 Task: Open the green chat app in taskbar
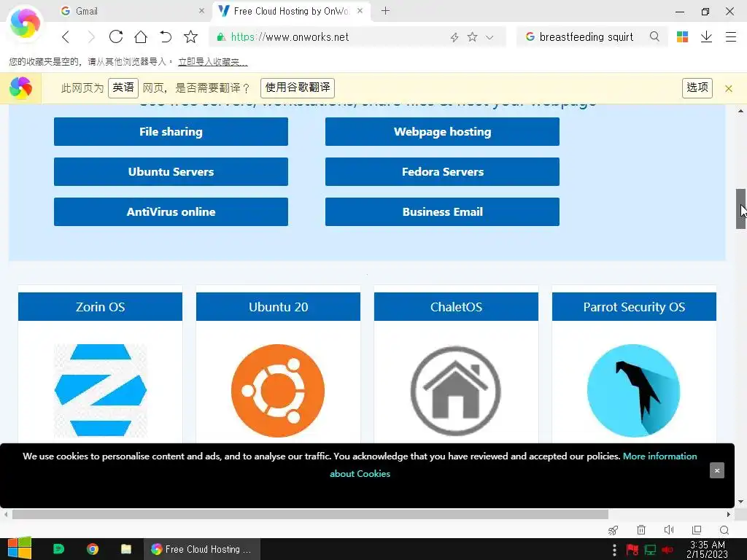point(58,549)
